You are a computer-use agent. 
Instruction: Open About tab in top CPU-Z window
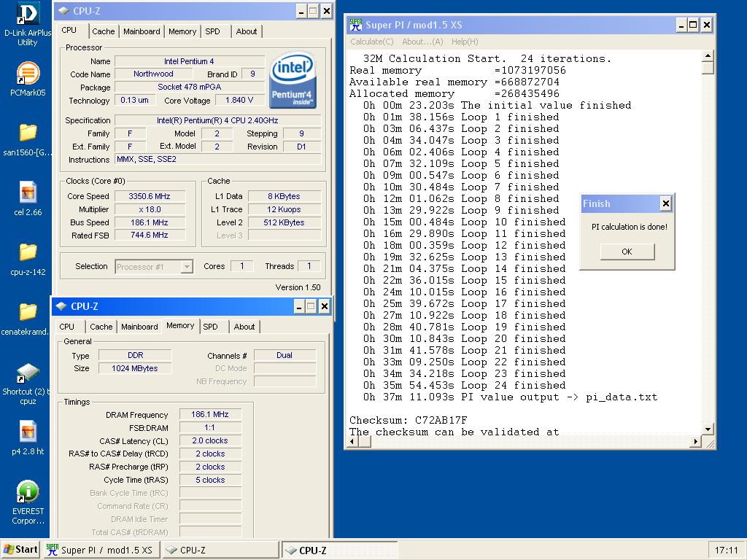coord(247,31)
